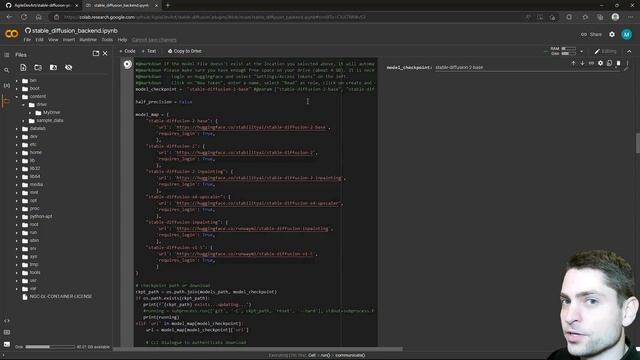Open cell more actions menu
The image size is (640, 360).
click(x=627, y=63)
